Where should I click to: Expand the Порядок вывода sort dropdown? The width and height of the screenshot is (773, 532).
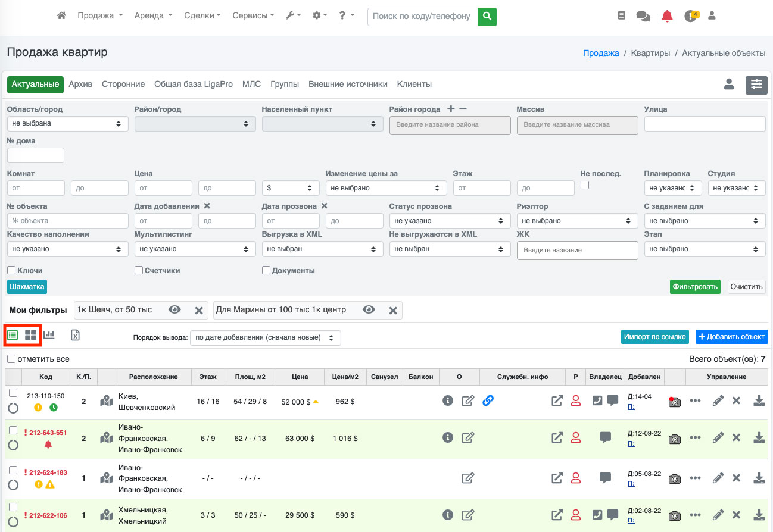[x=265, y=338]
